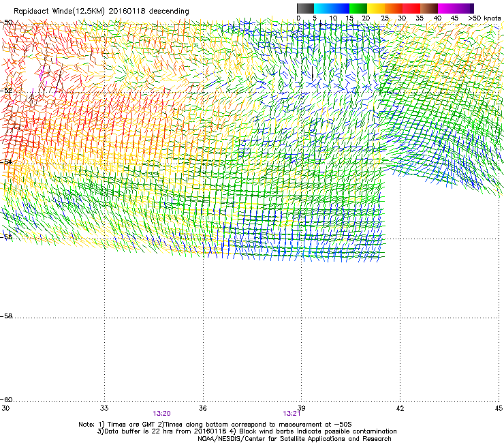Click the green 15-20 knots color segment
Image resolution: width=504 pixels, height=443 pixels.
point(358,8)
